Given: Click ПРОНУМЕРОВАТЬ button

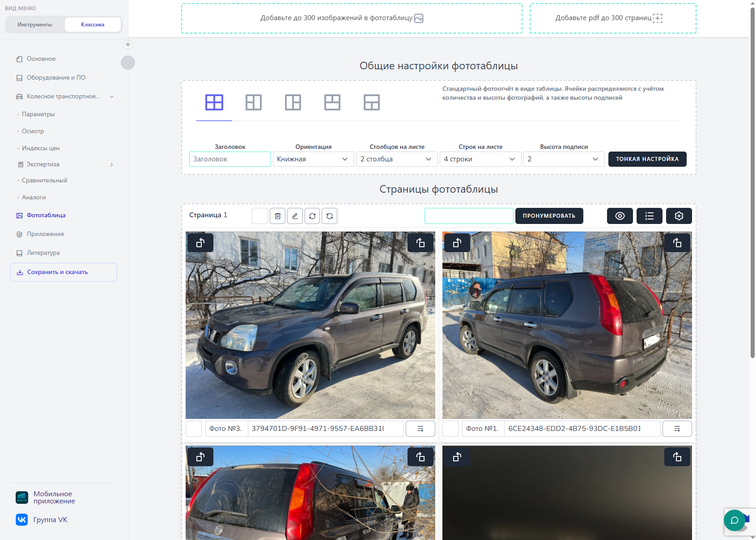Looking at the screenshot, I should [x=549, y=216].
